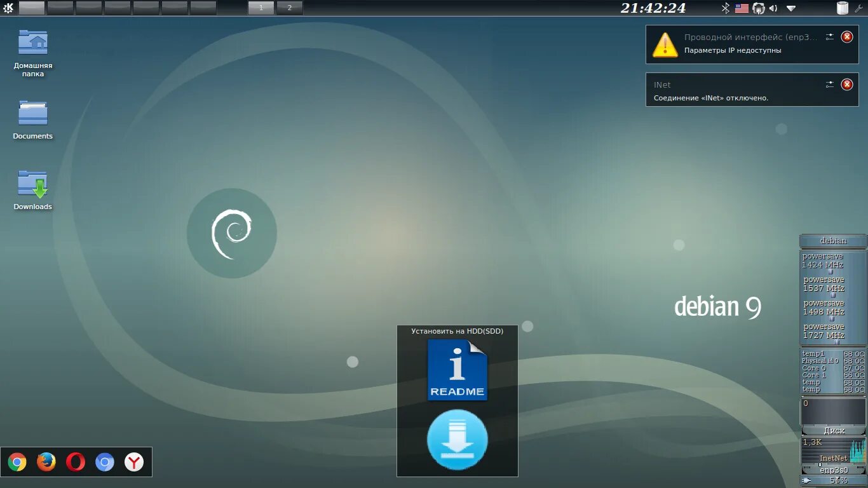This screenshot has width=868, height=488.
Task: Start Opera browser from the dock
Action: [x=76, y=462]
